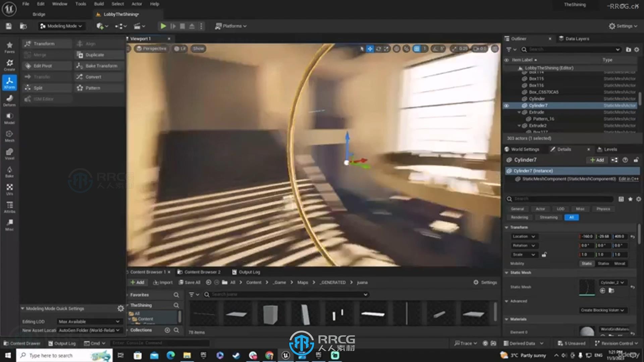
Task: Select the Edit Pivot tool
Action: coord(47,66)
